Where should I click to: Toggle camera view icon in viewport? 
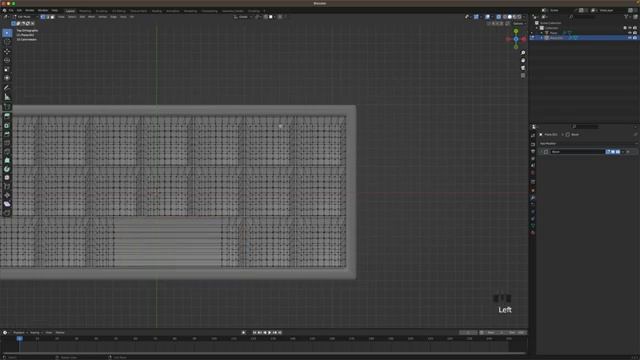[x=523, y=68]
